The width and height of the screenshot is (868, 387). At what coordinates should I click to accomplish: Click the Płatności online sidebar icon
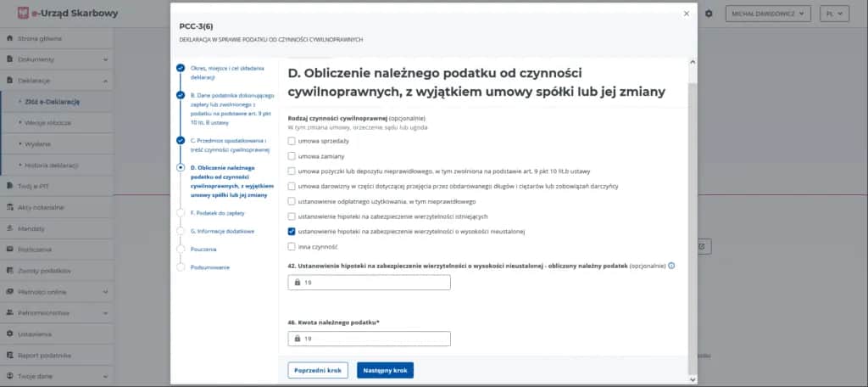pos(9,292)
